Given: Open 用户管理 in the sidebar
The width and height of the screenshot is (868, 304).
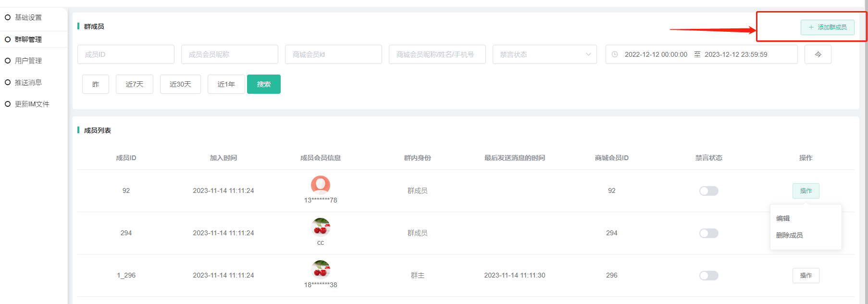Looking at the screenshot, I should coord(28,61).
